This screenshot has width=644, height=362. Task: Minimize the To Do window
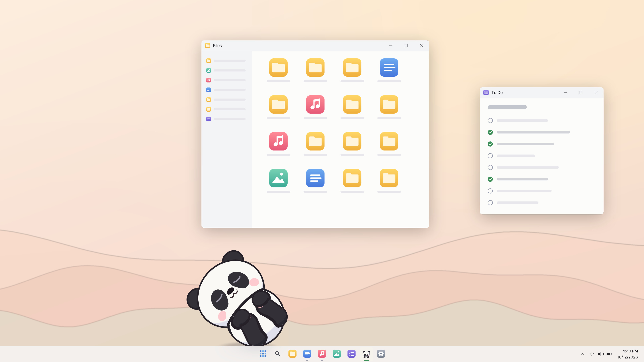565,93
